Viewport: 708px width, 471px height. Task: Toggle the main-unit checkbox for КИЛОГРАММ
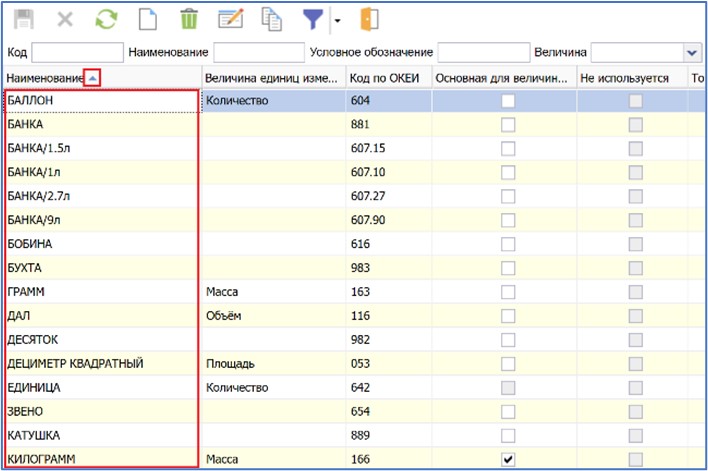click(509, 459)
